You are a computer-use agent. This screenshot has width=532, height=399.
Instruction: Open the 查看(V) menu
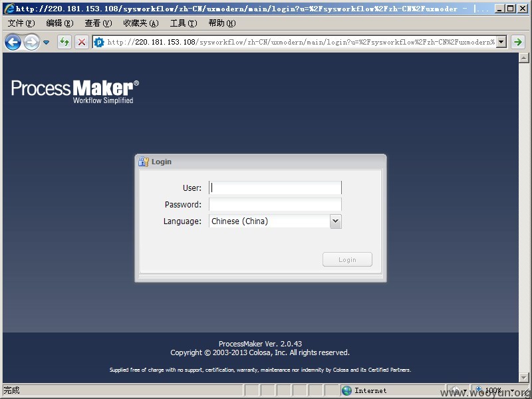tap(98, 23)
